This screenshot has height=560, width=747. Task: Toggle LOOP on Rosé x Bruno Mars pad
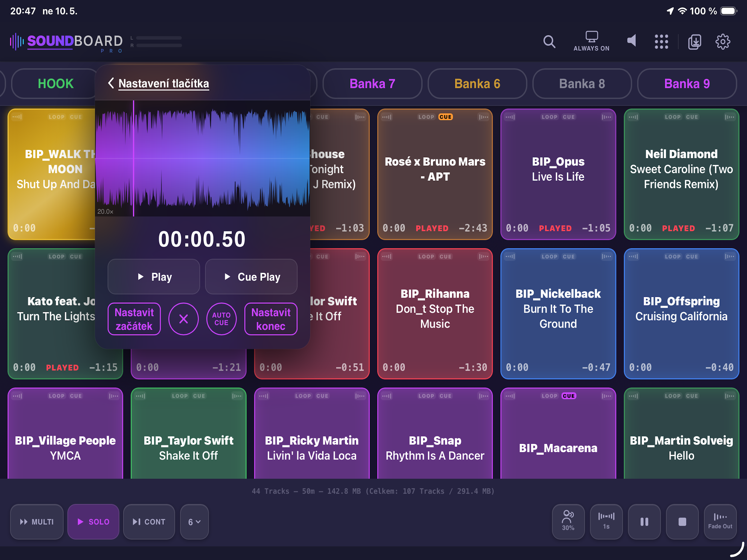click(x=426, y=117)
